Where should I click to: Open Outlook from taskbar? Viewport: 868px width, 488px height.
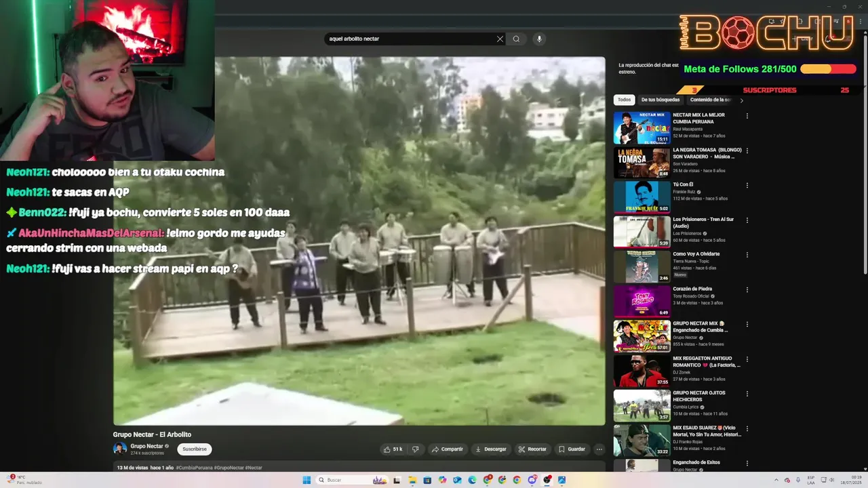(x=457, y=480)
